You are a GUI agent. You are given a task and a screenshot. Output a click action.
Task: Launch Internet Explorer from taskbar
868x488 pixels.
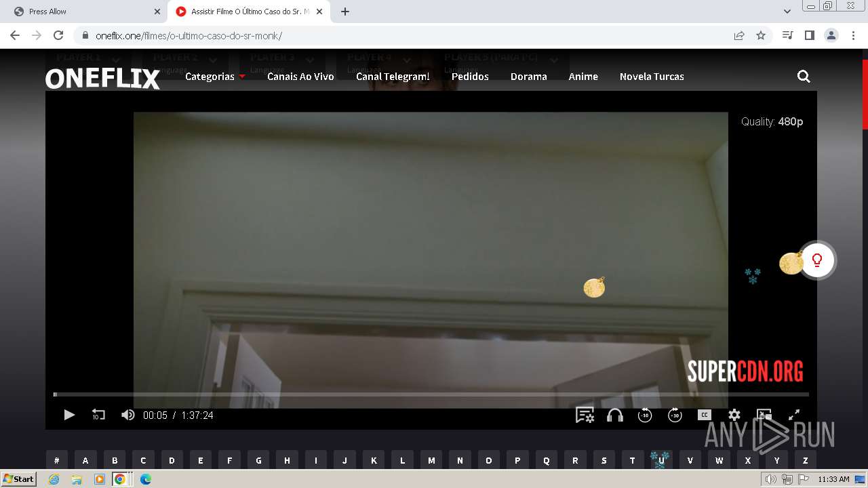pos(54,479)
